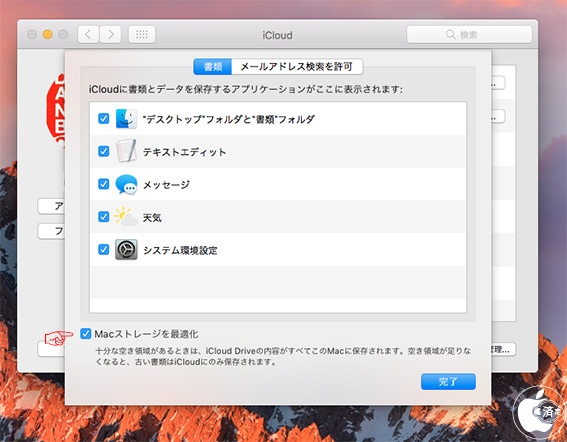Toggle the 天気 checkbox

[x=103, y=217]
